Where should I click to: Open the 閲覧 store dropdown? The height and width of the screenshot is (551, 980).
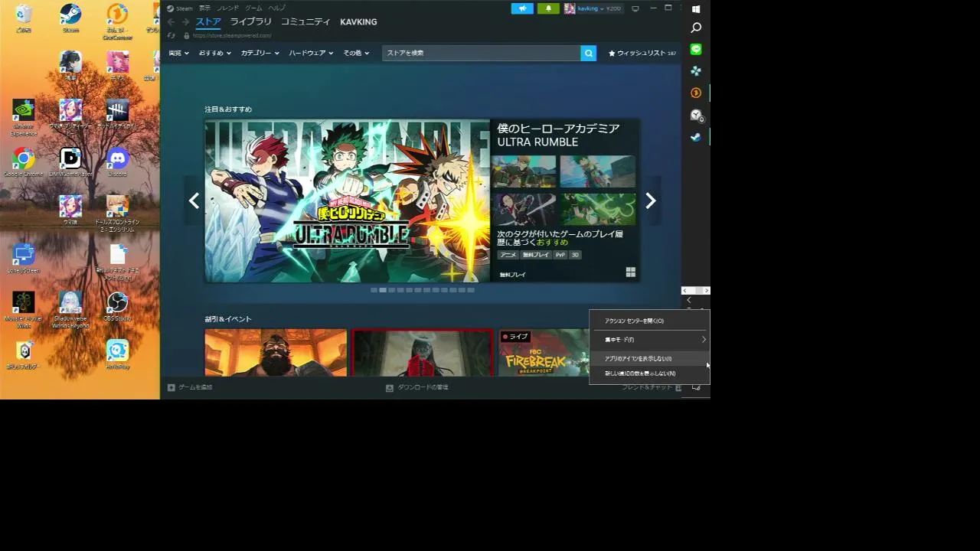point(178,53)
